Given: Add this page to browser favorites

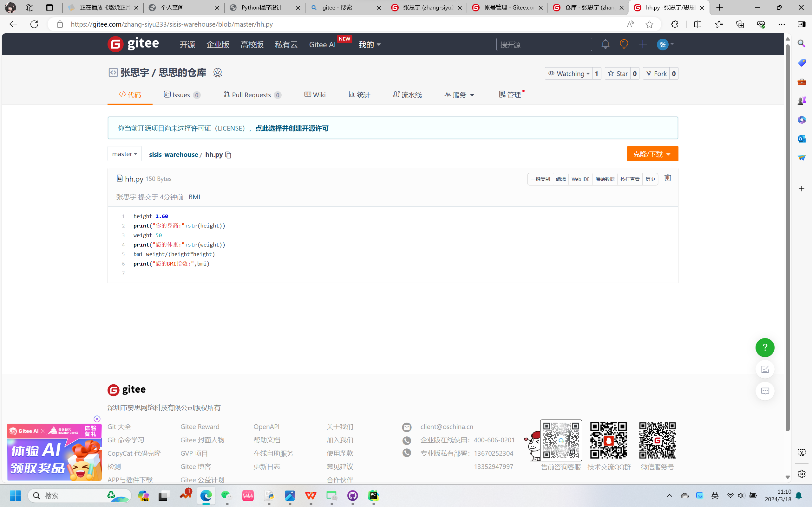Looking at the screenshot, I should tap(649, 24).
